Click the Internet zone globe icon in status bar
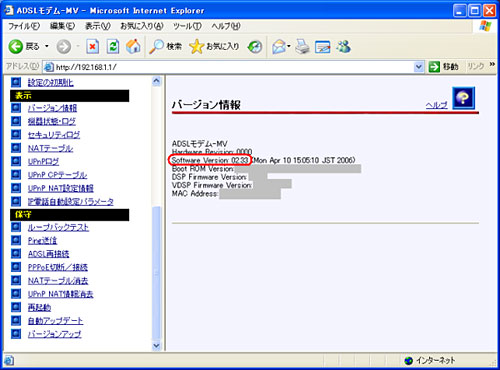The image size is (500, 370). click(x=408, y=360)
